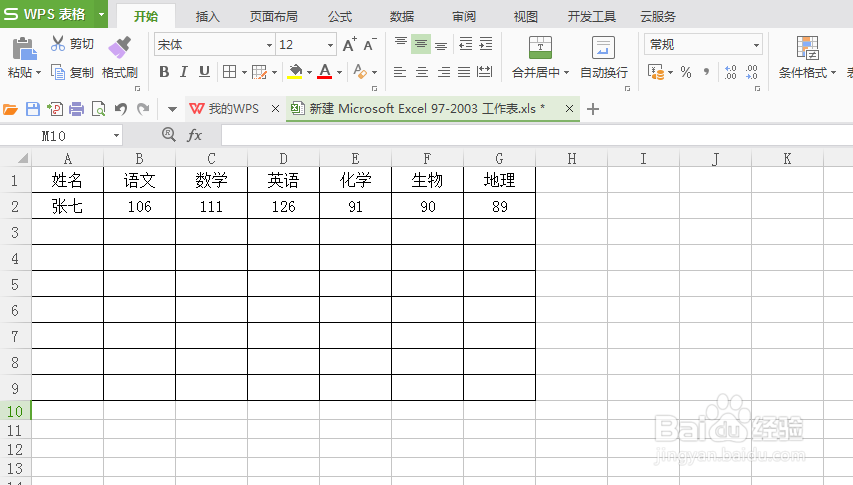
Task: Click the currency format icon
Action: click(656, 72)
